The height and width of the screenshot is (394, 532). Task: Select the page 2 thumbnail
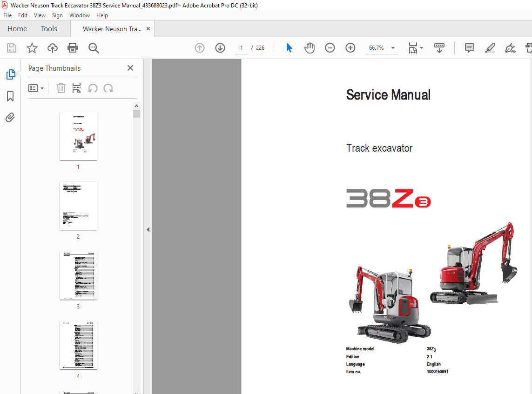pyautogui.click(x=78, y=206)
